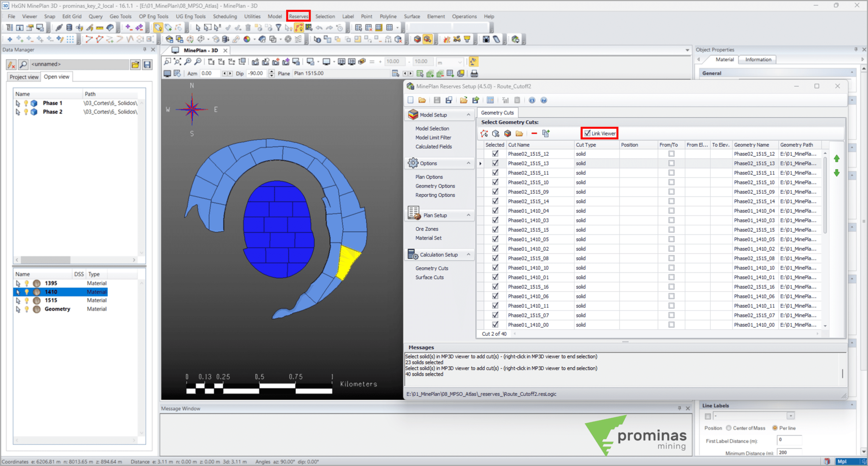The width and height of the screenshot is (868, 466).
Task: Click the zoom in magnifier in viewer toolbar
Action: 188,62
